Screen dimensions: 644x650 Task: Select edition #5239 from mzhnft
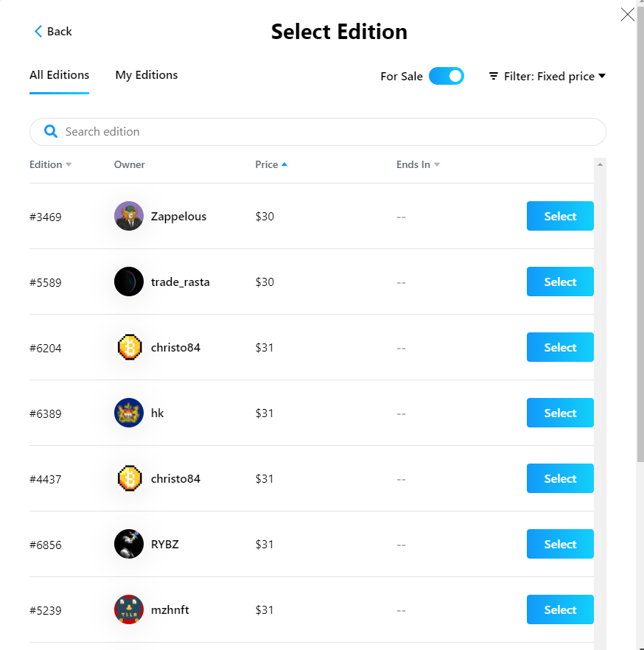coord(560,609)
